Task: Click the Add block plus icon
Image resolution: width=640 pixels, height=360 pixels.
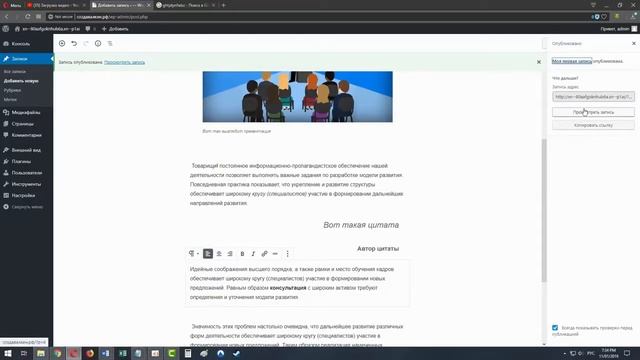Action: tap(62, 43)
